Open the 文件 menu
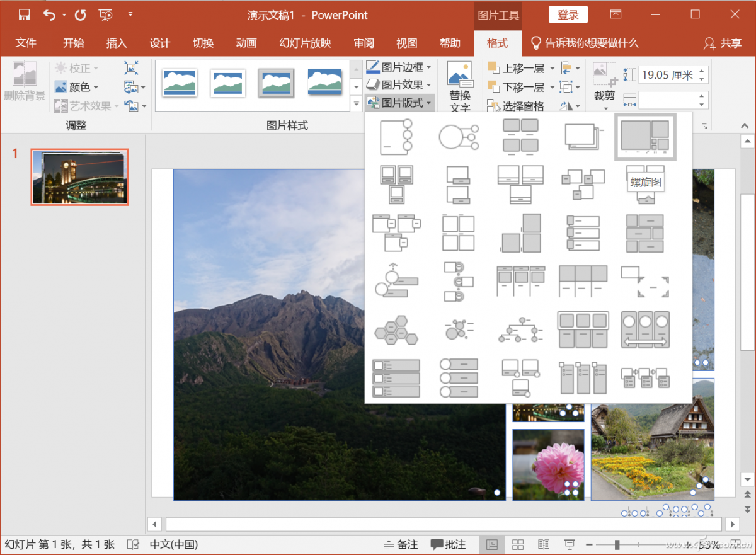Screen dimensions: 756x555 [x=26, y=43]
